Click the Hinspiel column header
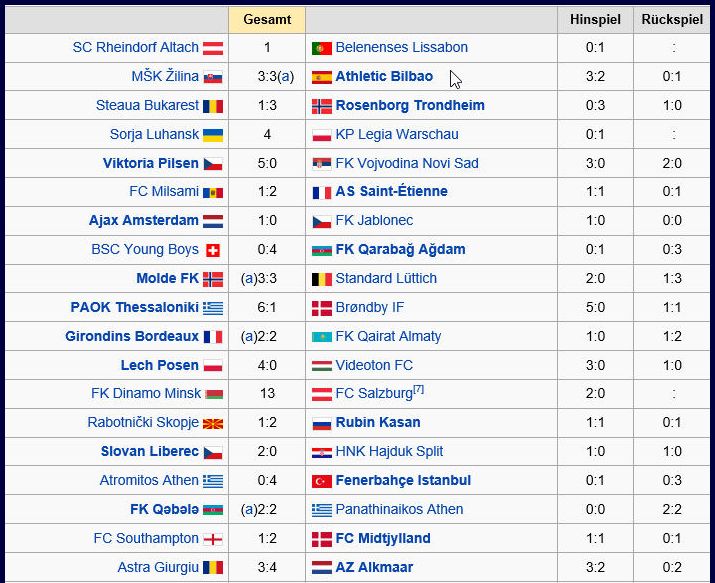The image size is (715, 583). tap(595, 20)
